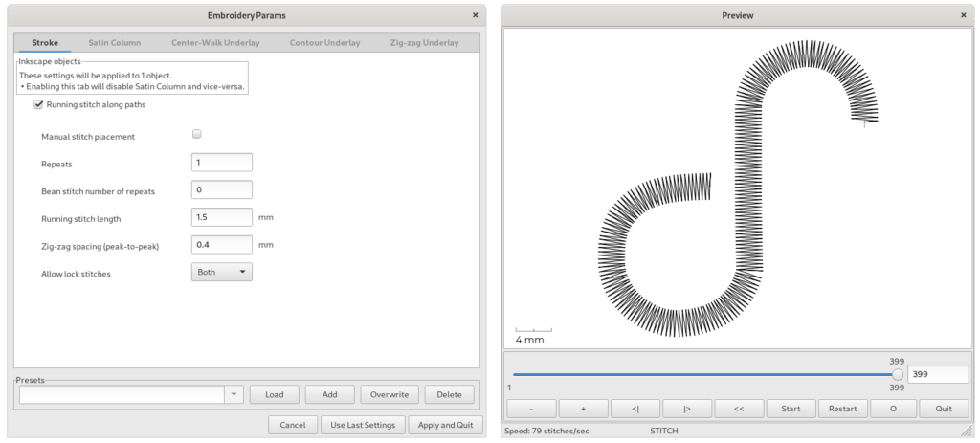Viewport: 980px width, 443px height.
Task: Click the '<<' reverse direction button
Action: (x=739, y=409)
